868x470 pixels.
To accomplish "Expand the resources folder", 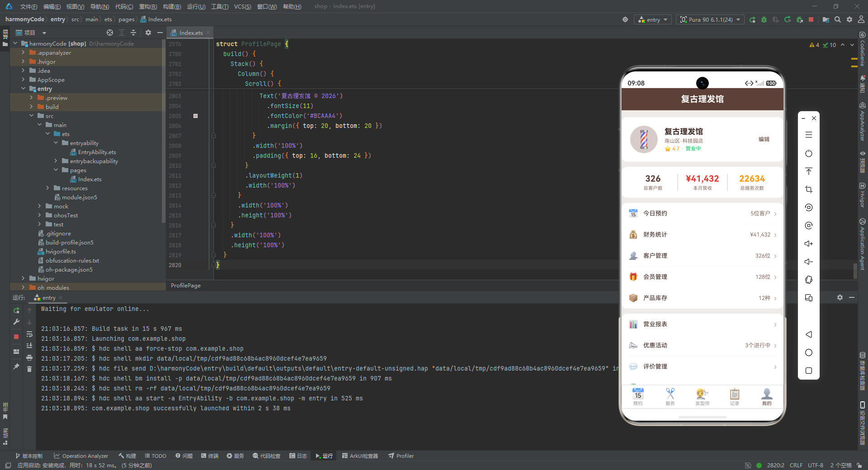I will point(47,188).
